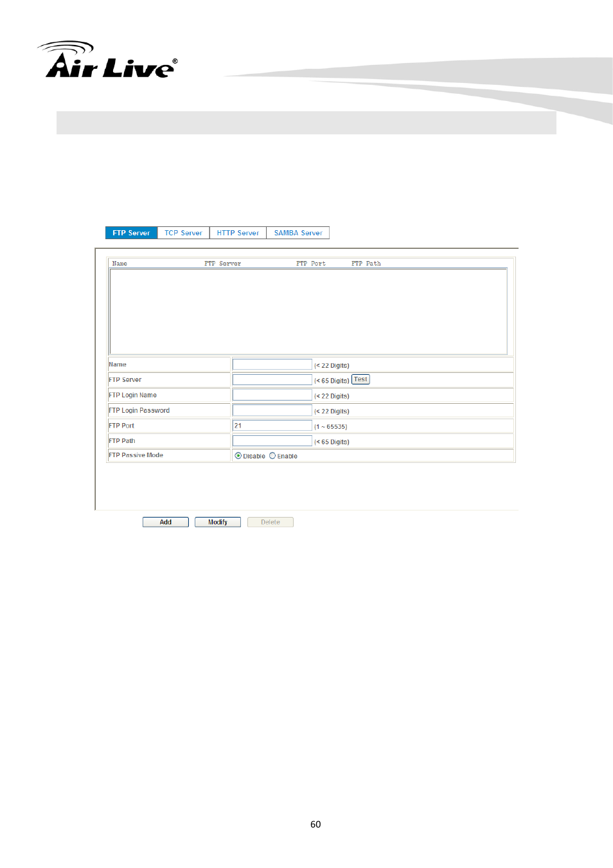Click the Add button
The width and height of the screenshot is (613, 868).
(x=166, y=522)
